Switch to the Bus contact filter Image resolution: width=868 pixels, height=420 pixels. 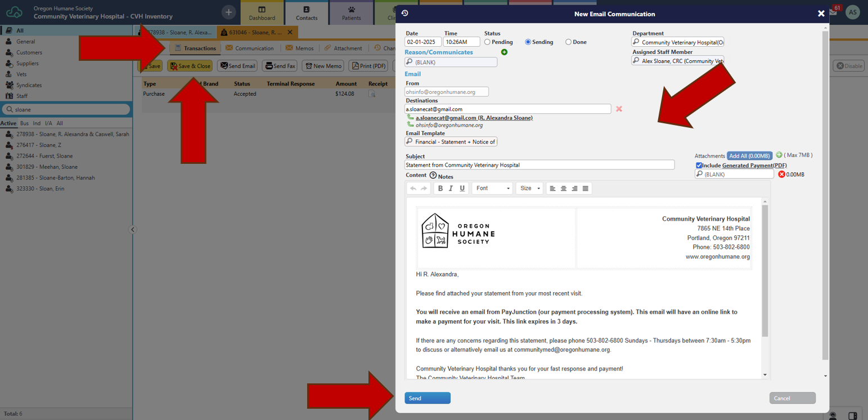(x=24, y=123)
